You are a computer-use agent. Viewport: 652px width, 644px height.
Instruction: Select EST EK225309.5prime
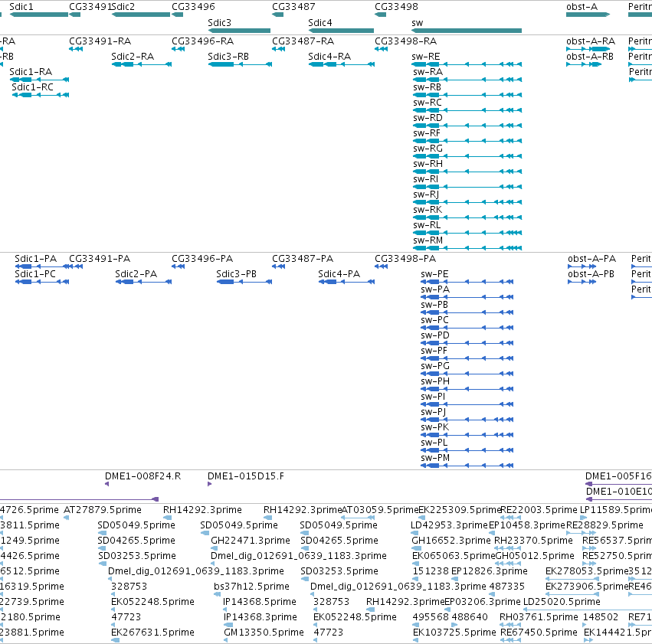coord(421,518)
